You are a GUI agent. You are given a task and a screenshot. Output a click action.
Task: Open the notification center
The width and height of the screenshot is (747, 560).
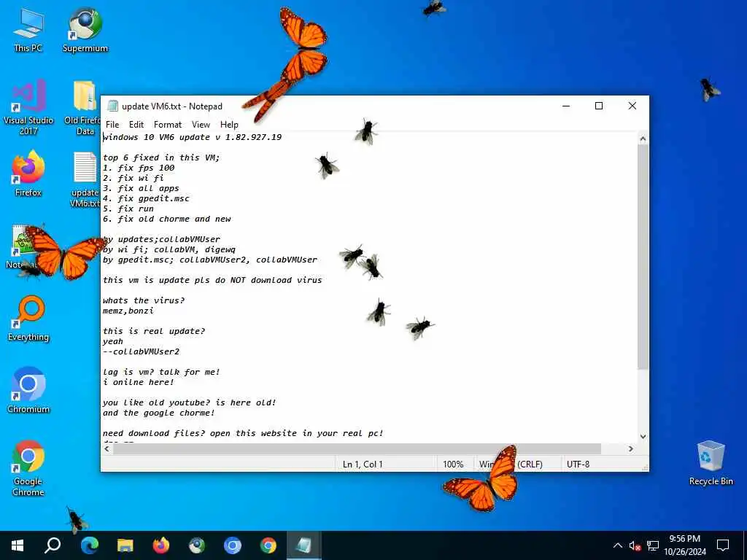(x=723, y=545)
